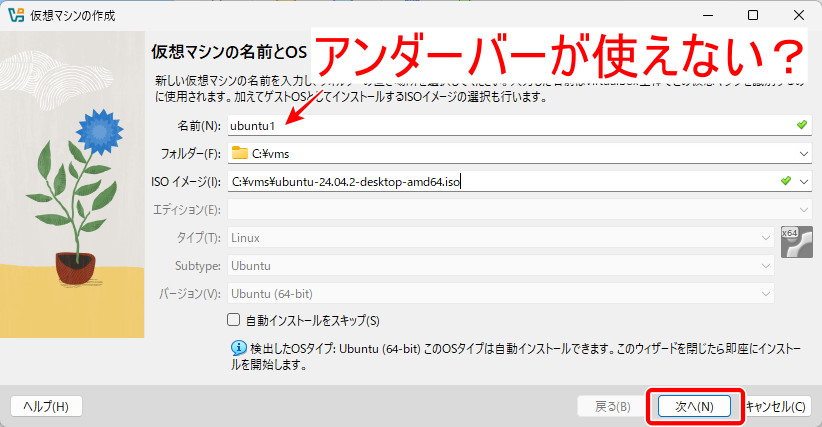
Task: Click the 仮想マシンの名前とOS heading
Action: (229, 51)
